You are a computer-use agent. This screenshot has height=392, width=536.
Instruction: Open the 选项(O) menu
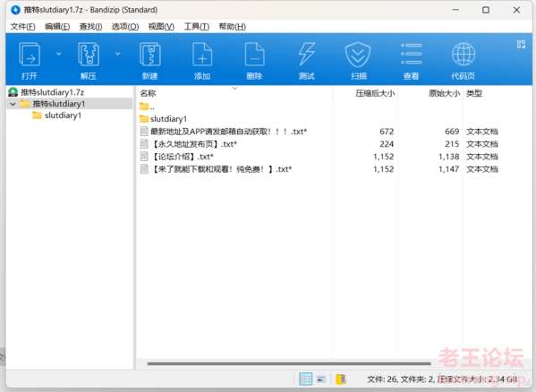(125, 27)
